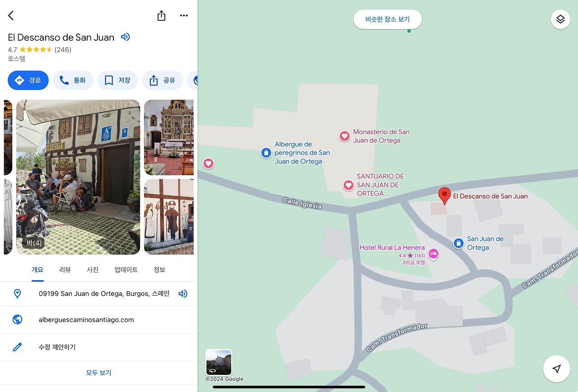Play pronunciation of El Descanso de San Juan

(x=126, y=37)
